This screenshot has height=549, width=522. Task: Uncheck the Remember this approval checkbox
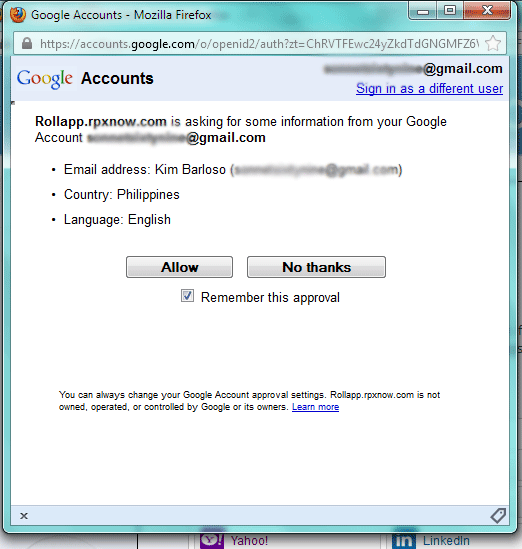click(x=187, y=296)
